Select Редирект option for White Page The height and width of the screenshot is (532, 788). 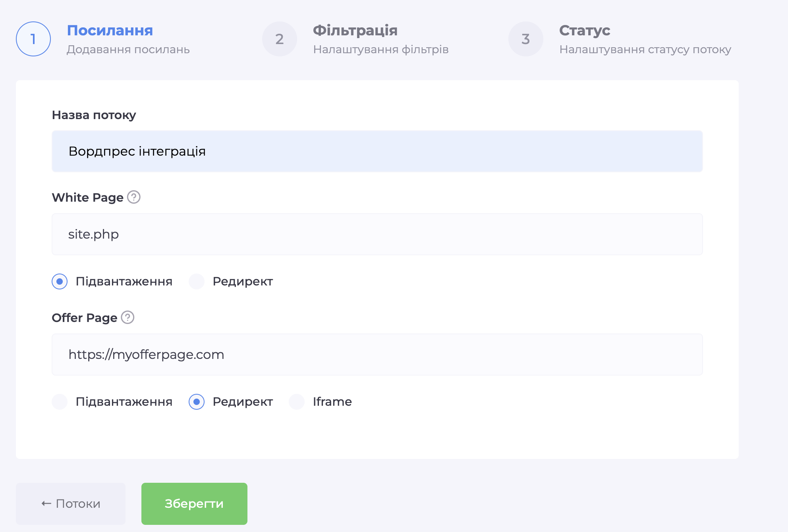click(197, 281)
